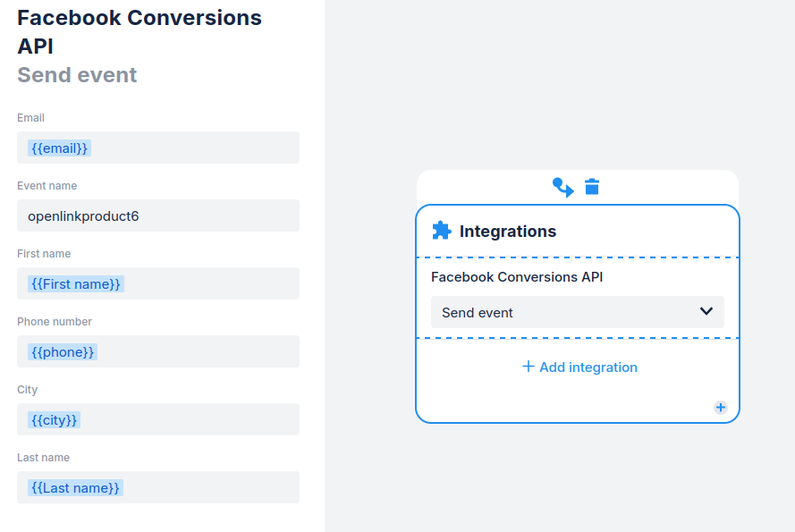
Task: Select the {{phone}} variable tag
Action: coord(63,351)
